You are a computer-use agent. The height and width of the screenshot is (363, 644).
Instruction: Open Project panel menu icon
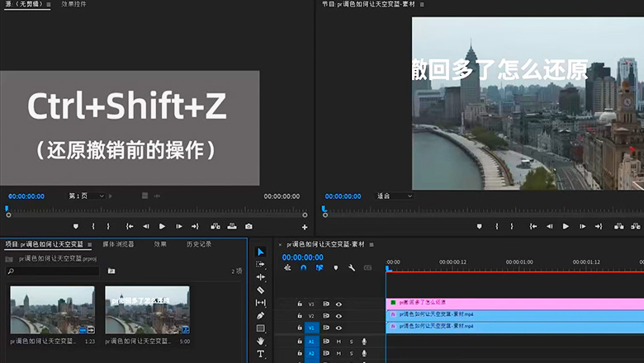89,244
